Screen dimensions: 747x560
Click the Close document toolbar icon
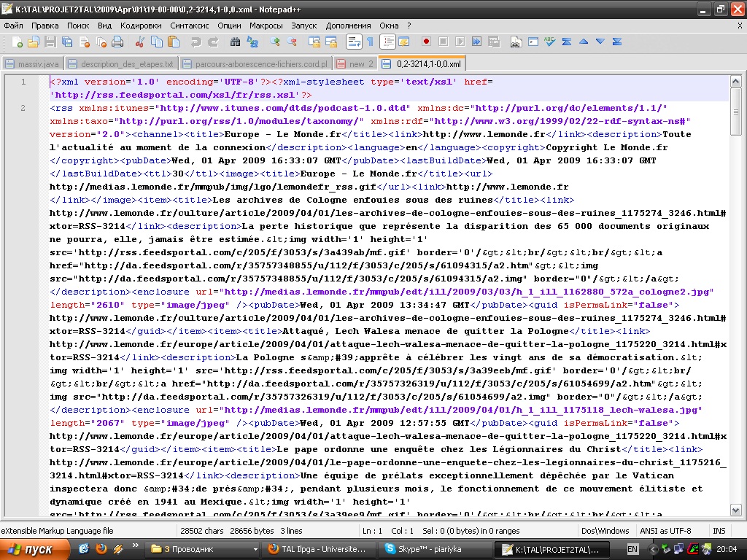click(85, 42)
